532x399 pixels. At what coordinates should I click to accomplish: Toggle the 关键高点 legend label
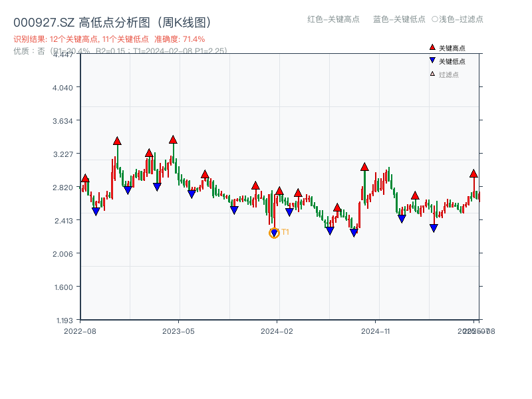(452, 48)
